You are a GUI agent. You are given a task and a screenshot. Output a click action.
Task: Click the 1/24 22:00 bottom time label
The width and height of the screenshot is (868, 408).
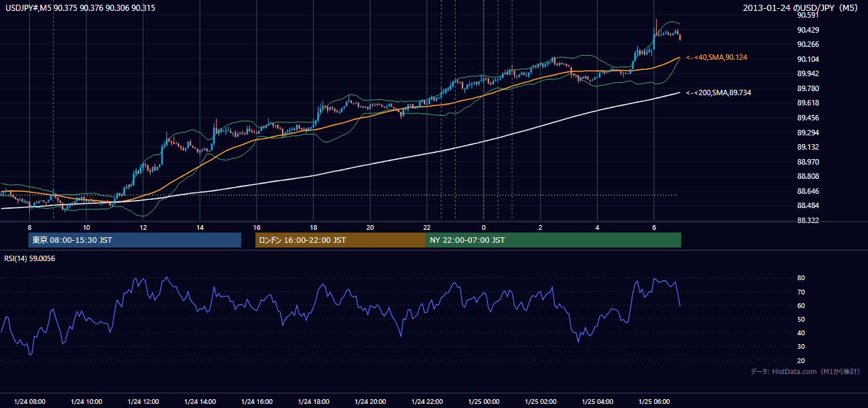coord(427,402)
